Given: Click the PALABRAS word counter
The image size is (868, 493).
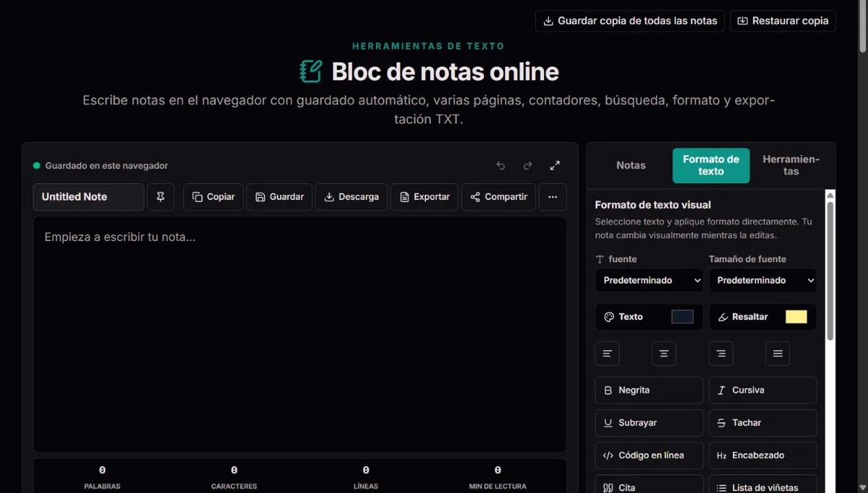Looking at the screenshot, I should pyautogui.click(x=102, y=478).
